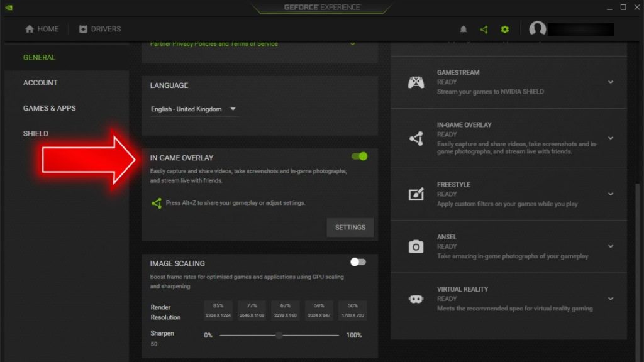This screenshot has width=644, height=362.
Task: Click the Alt+Z share gameplay hint text
Action: [x=235, y=203]
